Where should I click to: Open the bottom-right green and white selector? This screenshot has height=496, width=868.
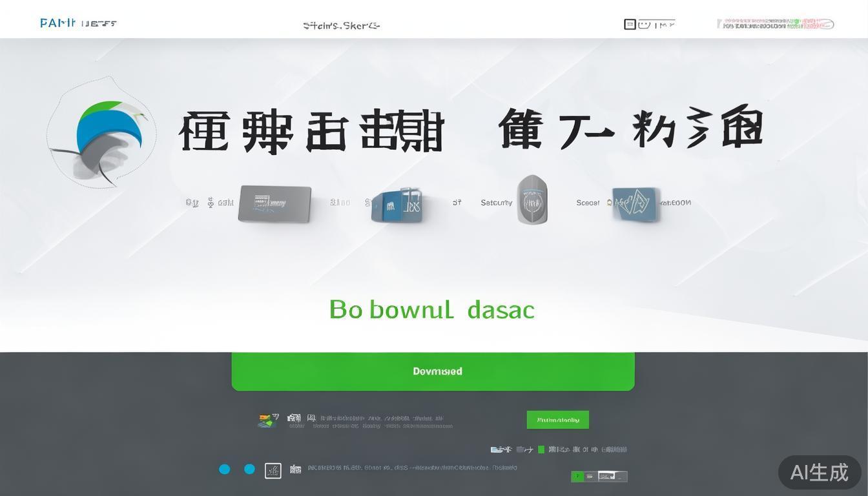(x=599, y=477)
